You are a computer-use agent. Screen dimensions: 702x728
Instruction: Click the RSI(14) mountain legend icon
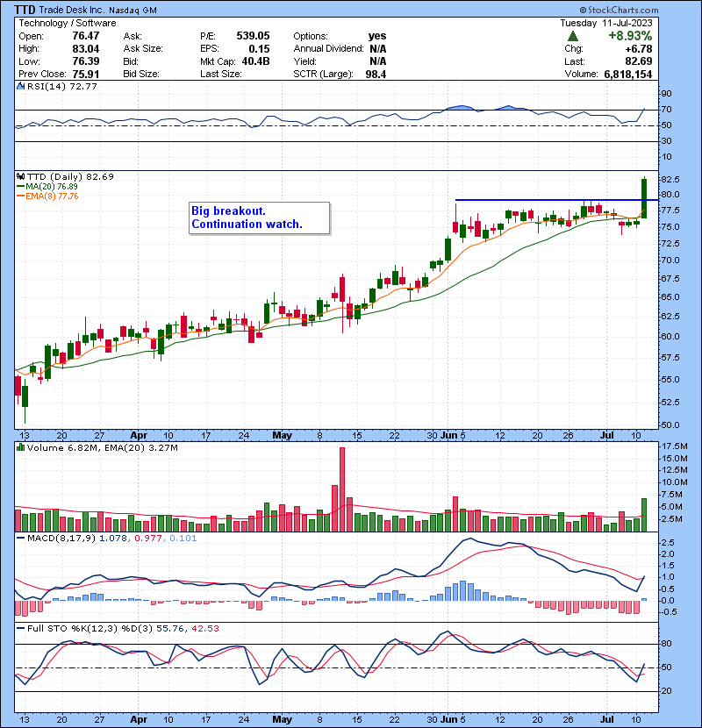[19, 87]
